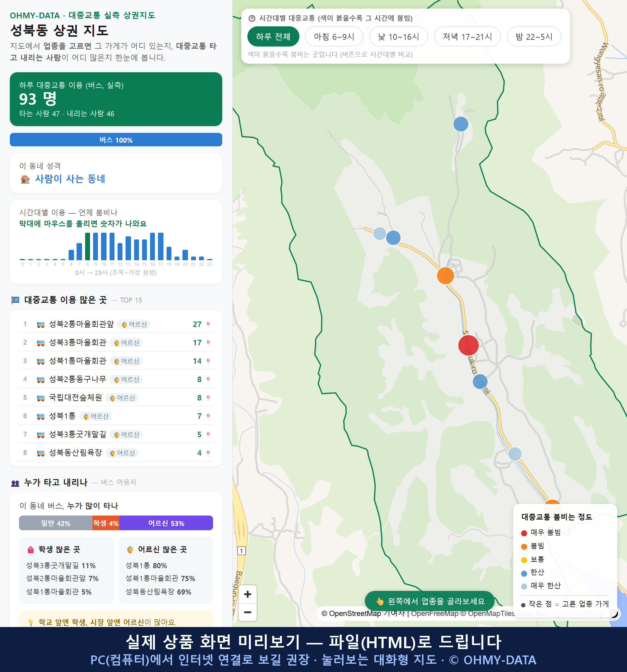
Task: Click bus icon beside 성북2통마을회관앞
Action: click(40, 325)
